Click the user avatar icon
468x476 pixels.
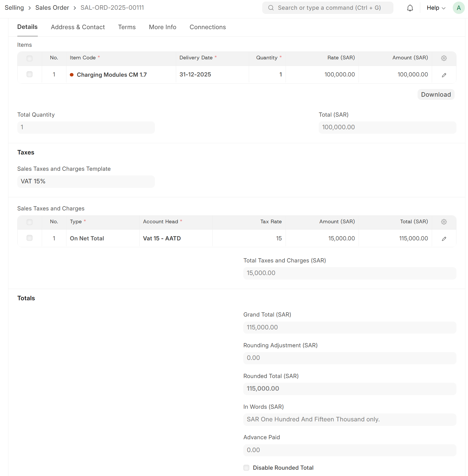459,8
